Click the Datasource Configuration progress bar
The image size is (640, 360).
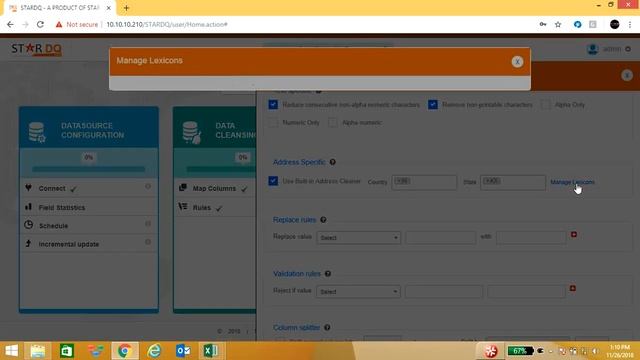click(89, 169)
